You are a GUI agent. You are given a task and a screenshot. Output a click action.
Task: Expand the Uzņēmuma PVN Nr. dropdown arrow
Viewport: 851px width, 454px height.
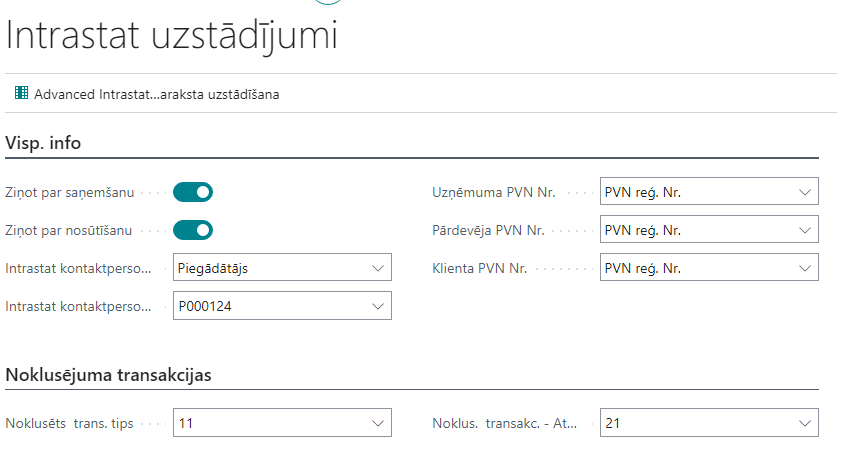pos(804,192)
